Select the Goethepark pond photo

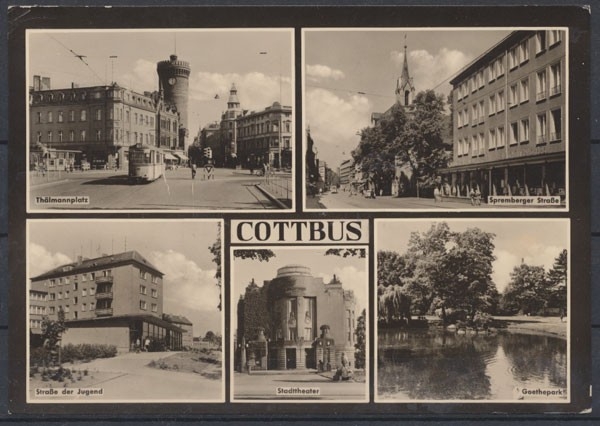point(472,310)
